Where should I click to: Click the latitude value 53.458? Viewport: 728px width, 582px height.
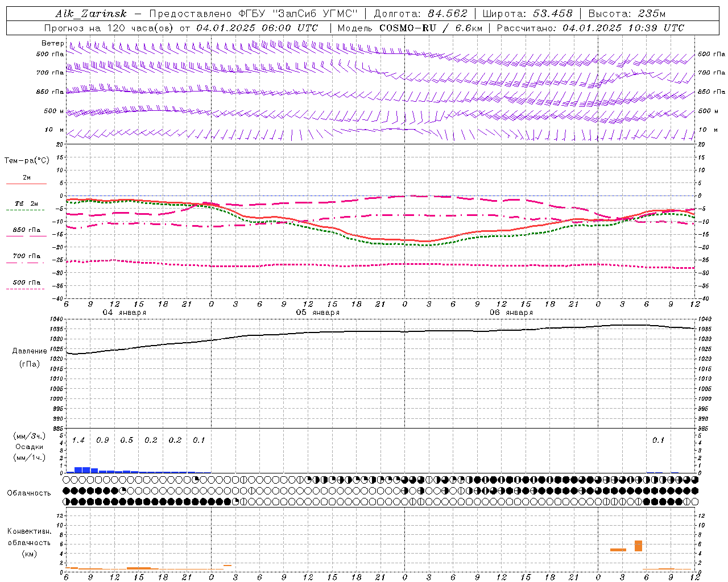point(552,14)
